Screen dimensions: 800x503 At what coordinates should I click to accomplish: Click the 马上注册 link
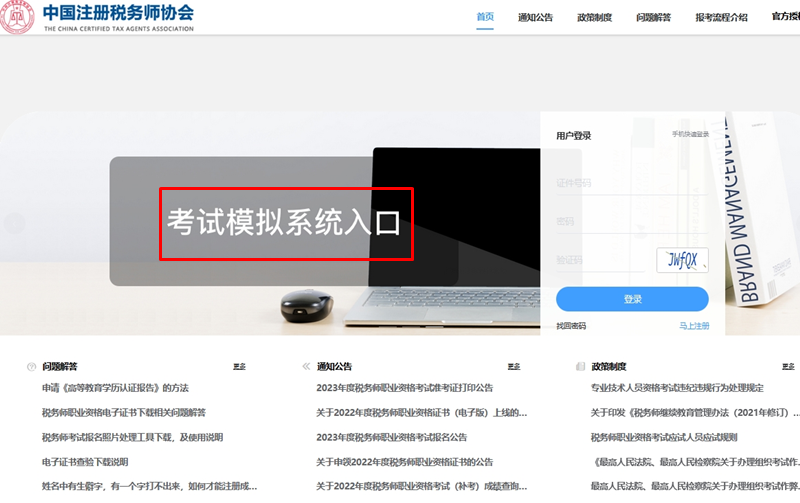[x=694, y=326]
